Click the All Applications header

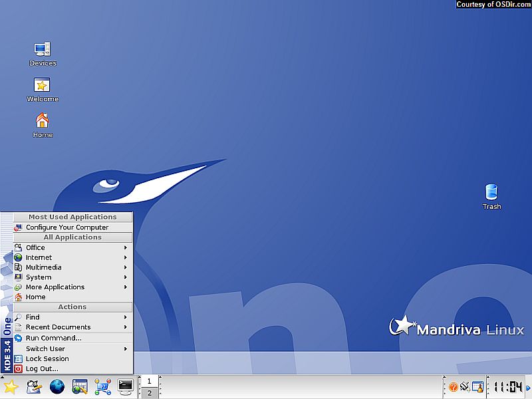click(x=72, y=237)
